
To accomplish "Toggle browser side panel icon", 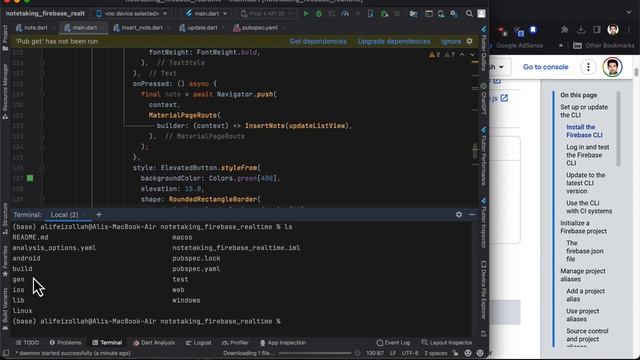I will pyautogui.click(x=597, y=30).
